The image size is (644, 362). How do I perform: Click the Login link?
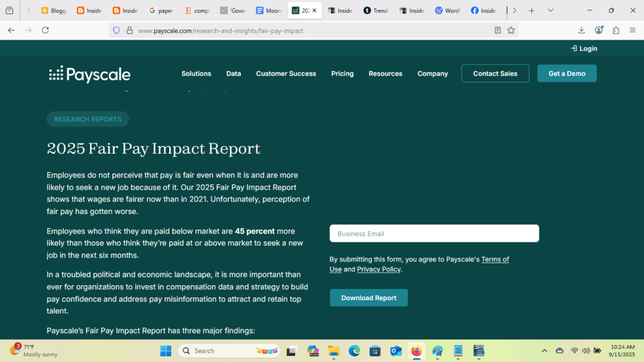[584, 48]
